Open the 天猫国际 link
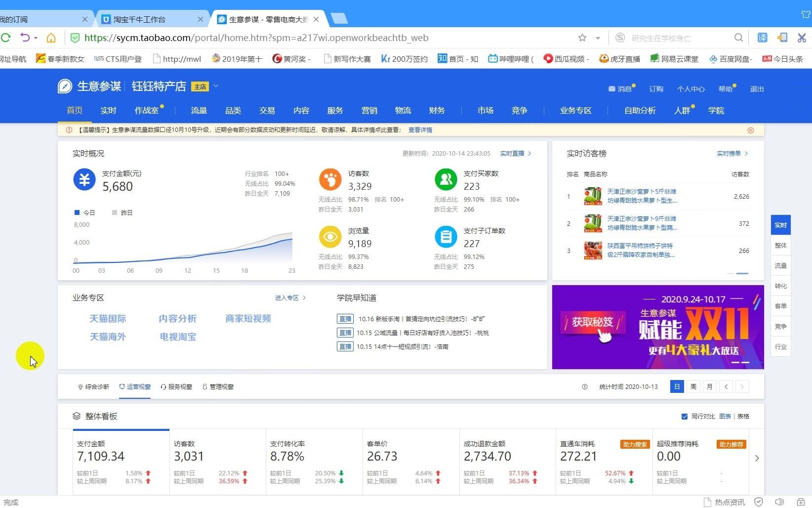This screenshot has height=508, width=812. click(x=108, y=319)
